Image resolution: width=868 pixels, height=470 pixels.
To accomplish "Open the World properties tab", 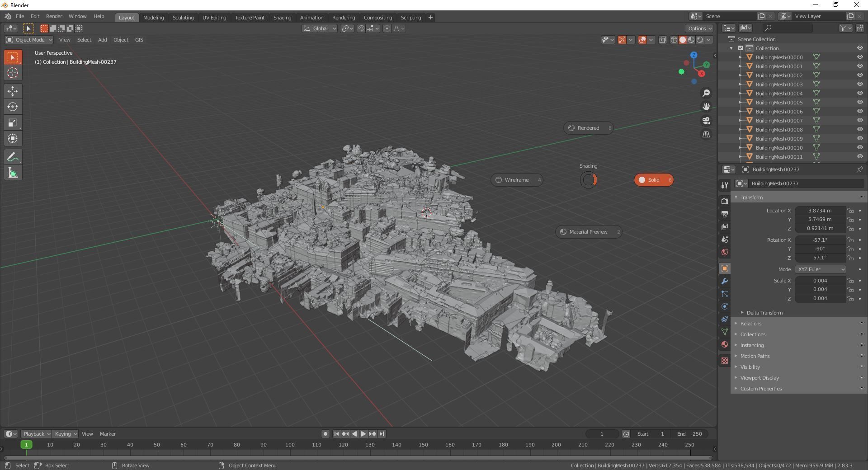I will (x=725, y=252).
